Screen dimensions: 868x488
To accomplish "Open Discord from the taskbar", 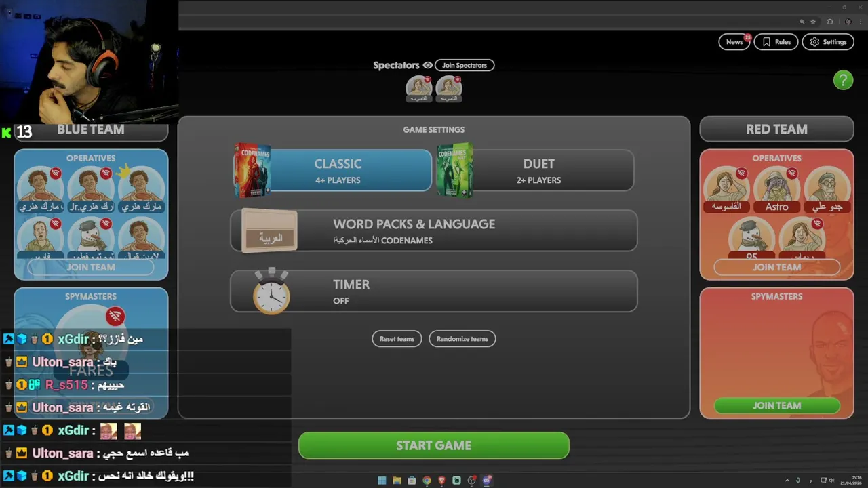I will pos(486,481).
